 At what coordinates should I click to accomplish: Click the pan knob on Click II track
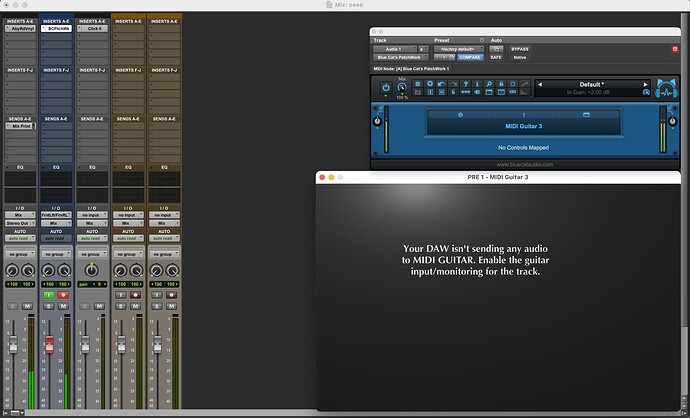click(x=92, y=270)
